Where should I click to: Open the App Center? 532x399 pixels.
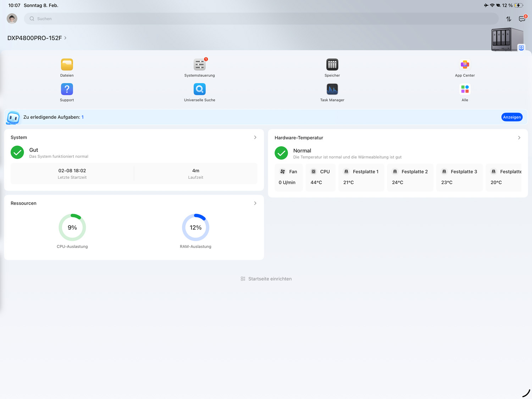[465, 65]
